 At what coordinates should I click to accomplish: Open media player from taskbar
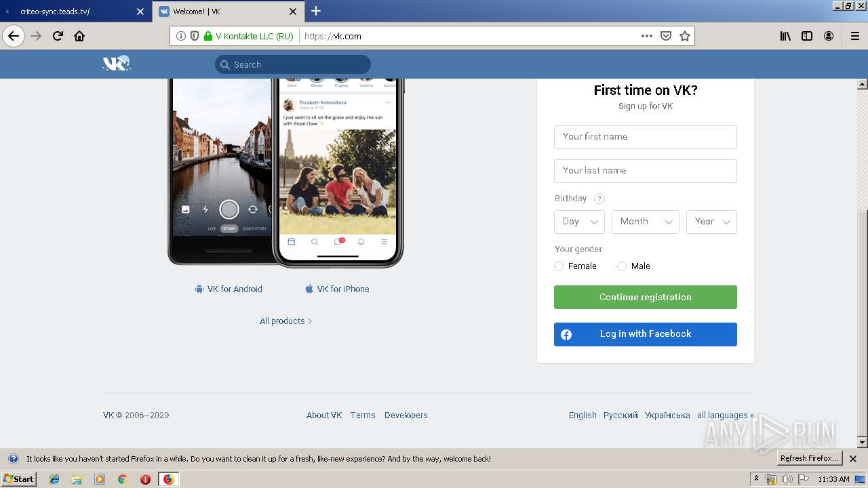(100, 479)
